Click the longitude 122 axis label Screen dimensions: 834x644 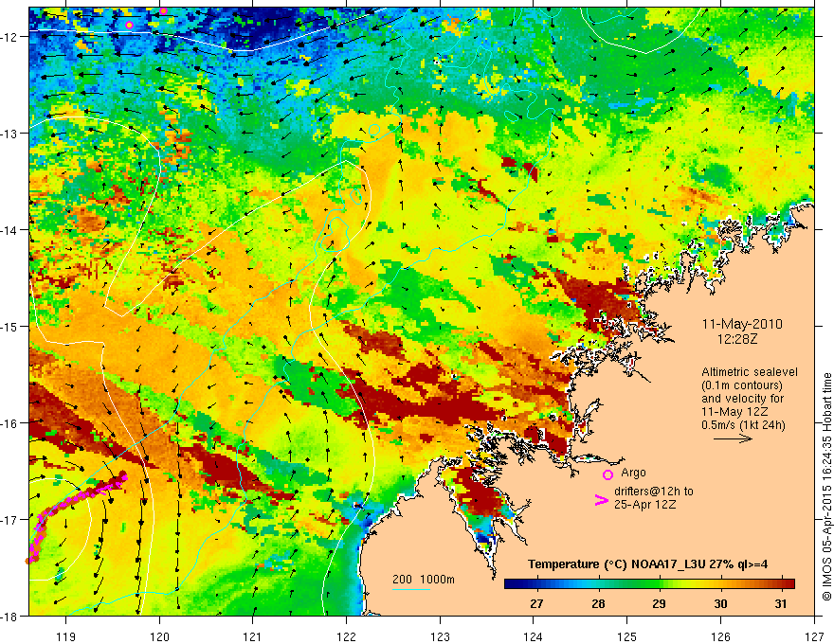click(346, 636)
